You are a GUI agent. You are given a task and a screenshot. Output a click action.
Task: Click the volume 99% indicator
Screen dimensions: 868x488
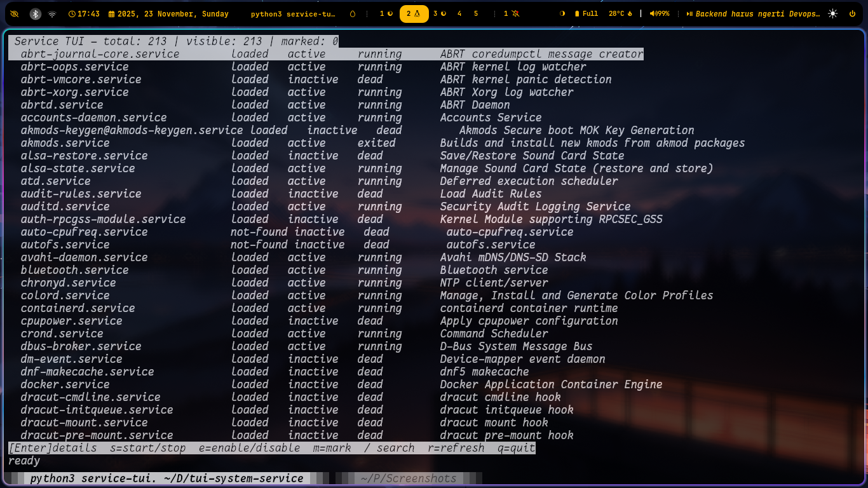[658, 13]
